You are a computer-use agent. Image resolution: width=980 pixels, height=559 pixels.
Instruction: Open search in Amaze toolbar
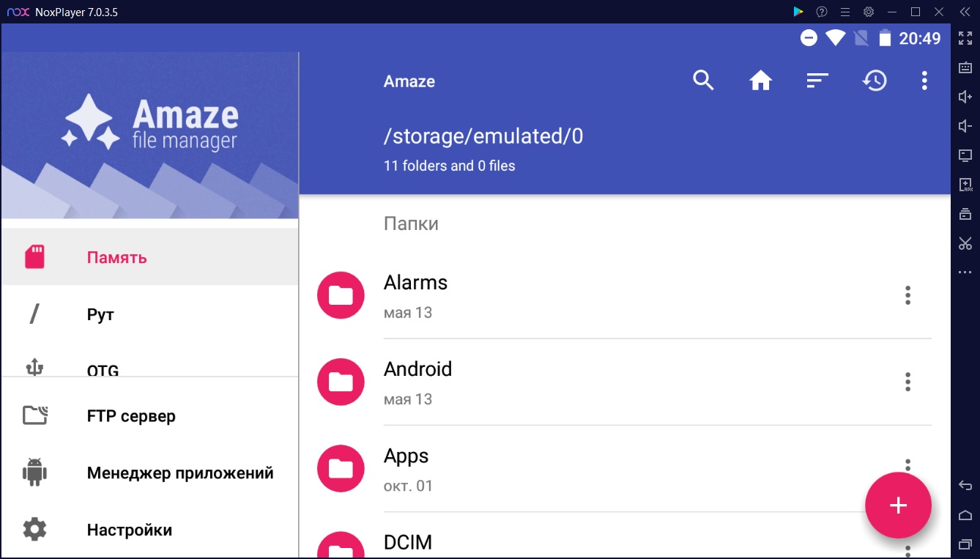(x=703, y=81)
